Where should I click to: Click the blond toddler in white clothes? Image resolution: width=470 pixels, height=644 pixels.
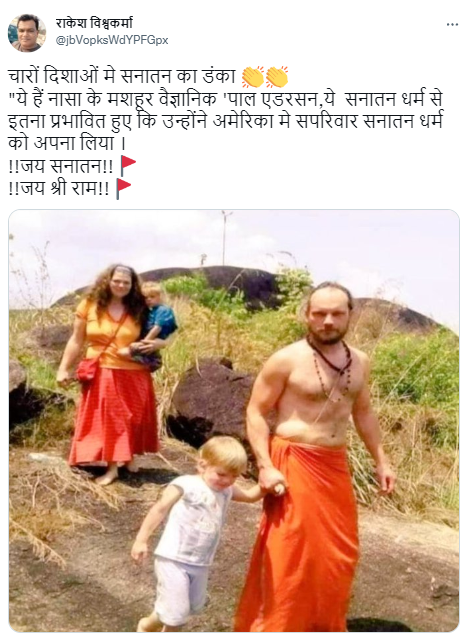click(193, 532)
